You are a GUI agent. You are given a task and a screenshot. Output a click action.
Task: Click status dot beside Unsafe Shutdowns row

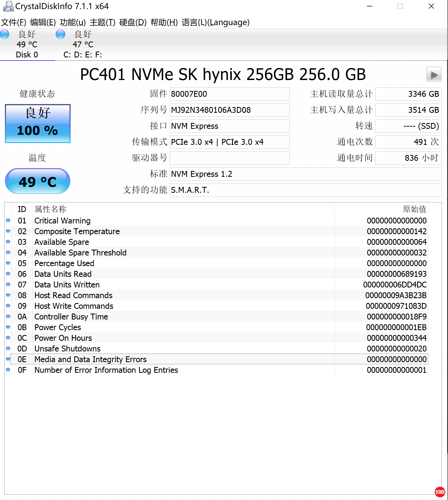click(8, 349)
